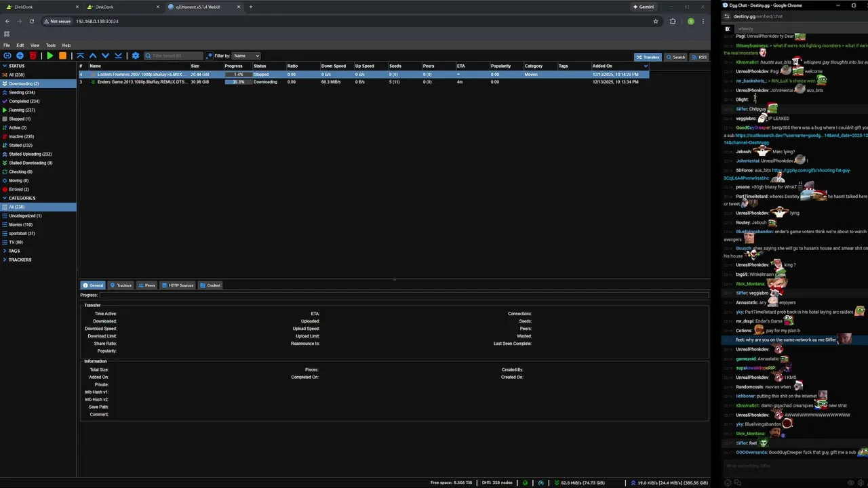868x488 pixels.
Task: Select the All (238) status filter
Action: [x=38, y=75]
